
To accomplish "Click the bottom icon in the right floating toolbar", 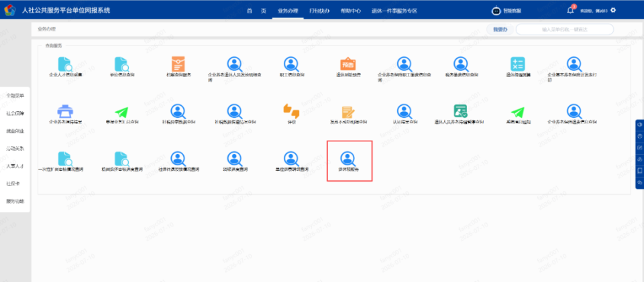I will pos(639,182).
